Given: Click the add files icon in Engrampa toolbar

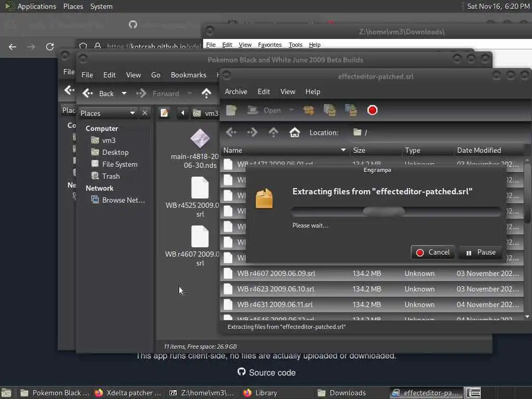Looking at the screenshot, I should point(329,110).
